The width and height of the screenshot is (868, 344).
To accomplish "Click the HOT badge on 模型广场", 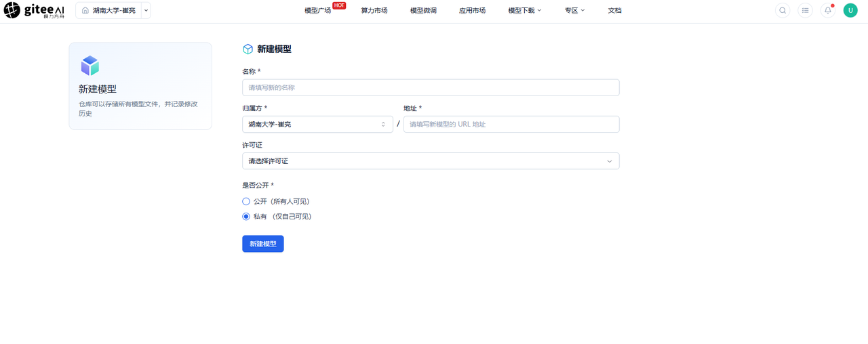I will click(x=339, y=5).
